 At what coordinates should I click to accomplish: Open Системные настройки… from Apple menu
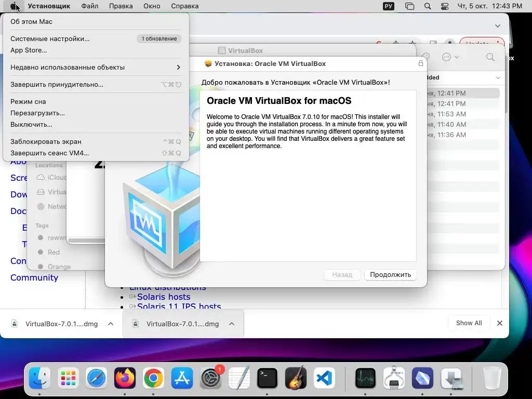[x=96, y=38]
